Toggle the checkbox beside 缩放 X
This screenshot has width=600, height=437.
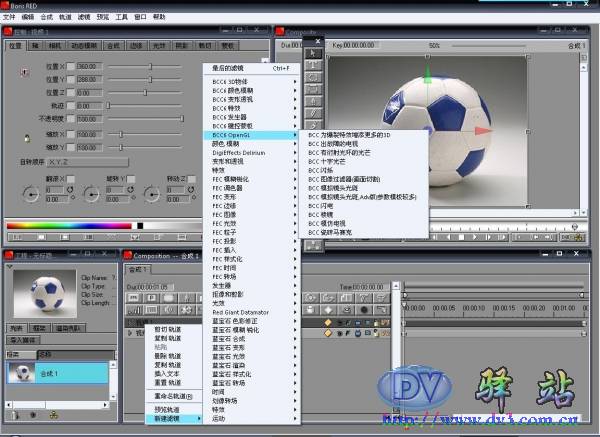click(71, 134)
